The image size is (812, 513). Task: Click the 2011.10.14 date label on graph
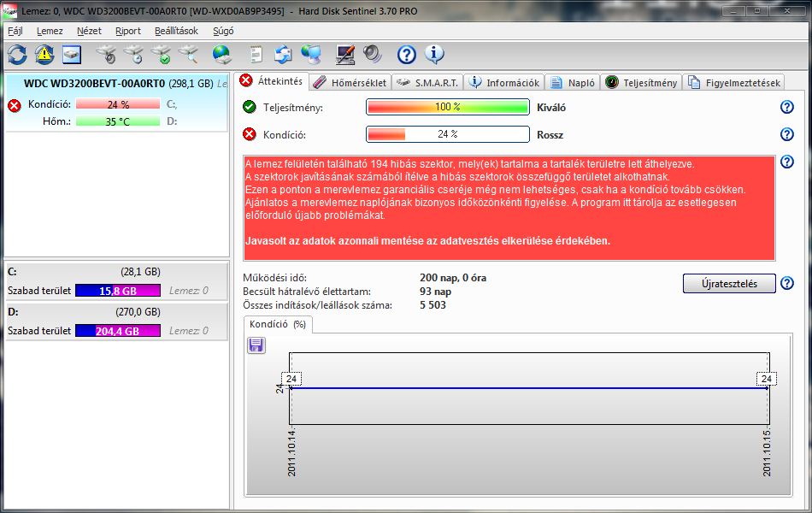[x=291, y=453]
